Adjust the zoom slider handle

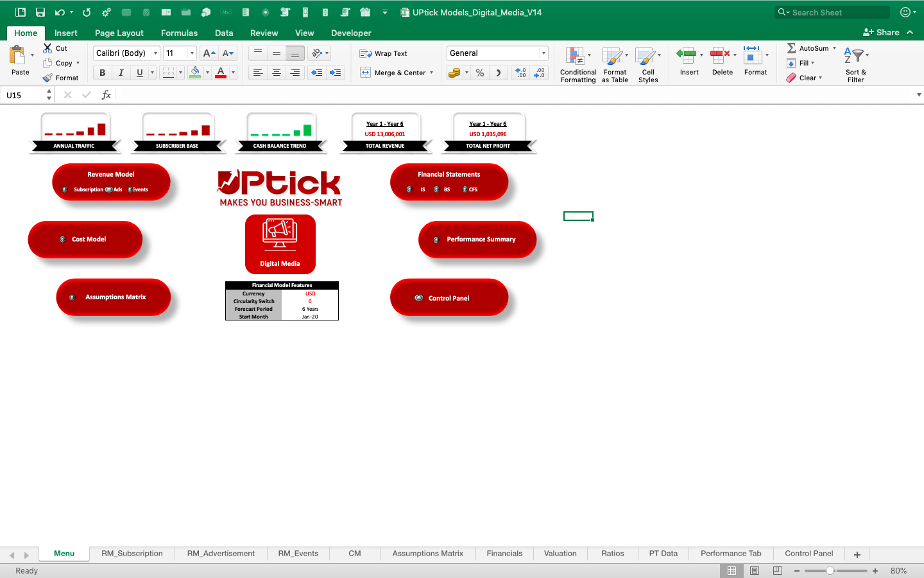pos(830,570)
